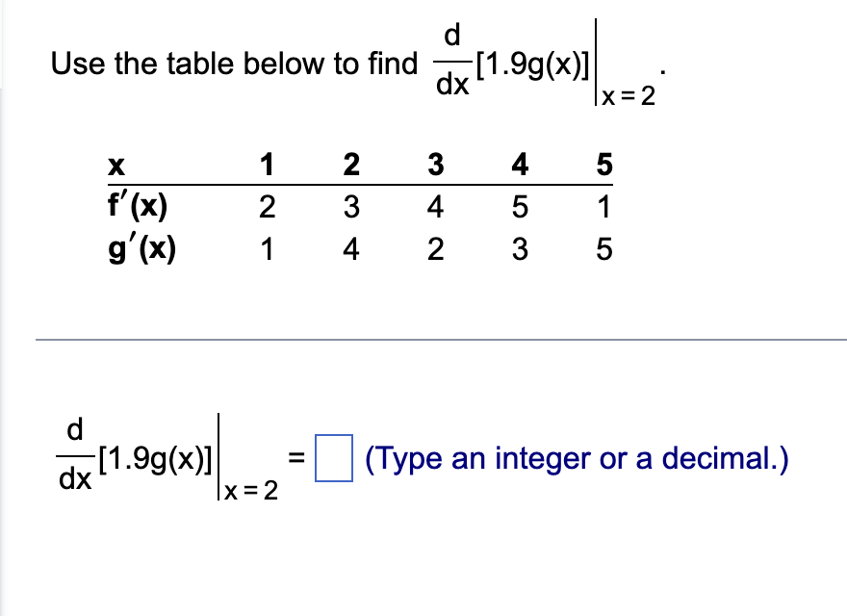The width and height of the screenshot is (847, 616).
Task: Select the column header 1
Action: (268, 165)
